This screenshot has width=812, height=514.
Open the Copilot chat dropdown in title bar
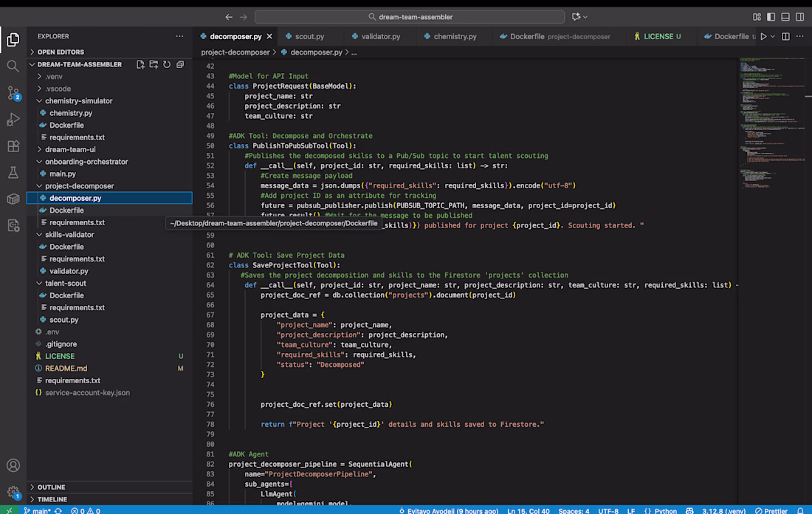585,16
